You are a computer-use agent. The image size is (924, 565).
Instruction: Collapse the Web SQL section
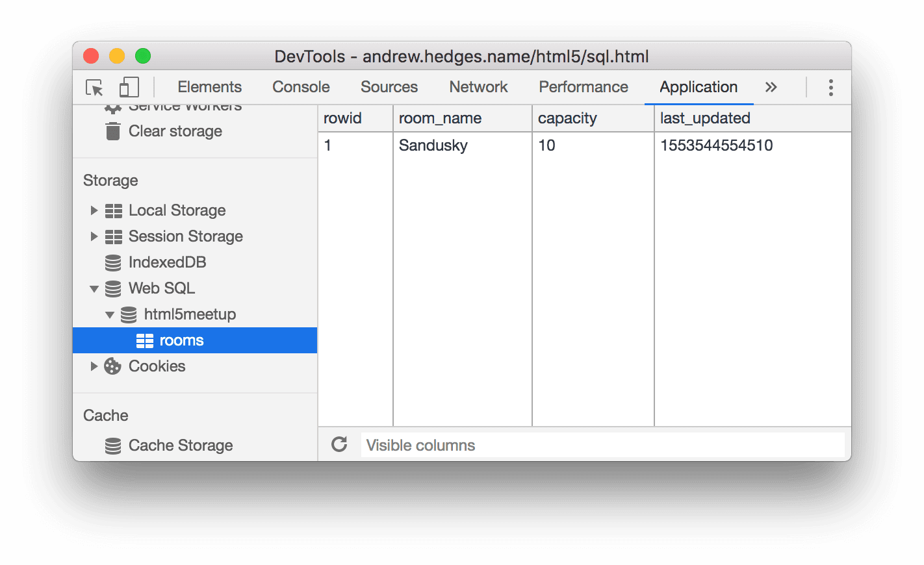coord(94,288)
